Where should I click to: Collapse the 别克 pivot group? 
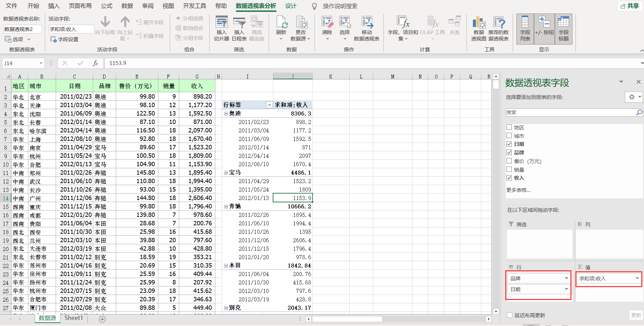[226, 308]
